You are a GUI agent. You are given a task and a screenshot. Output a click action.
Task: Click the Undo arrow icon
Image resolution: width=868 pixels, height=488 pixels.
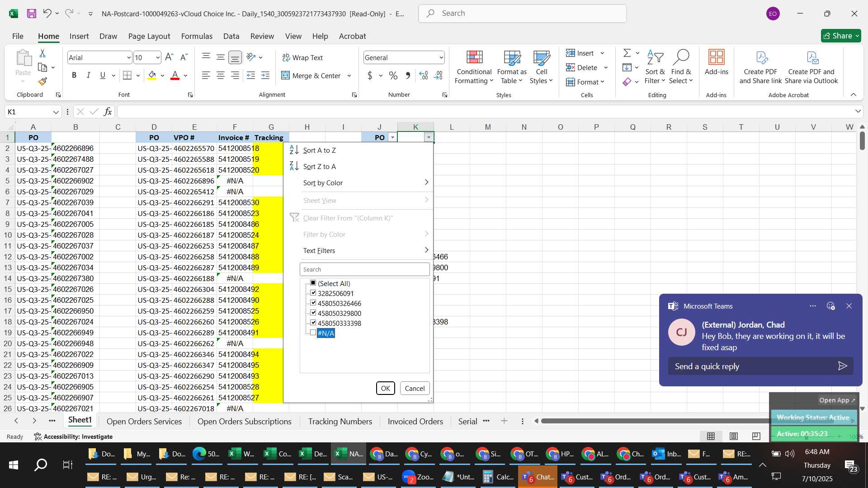47,14
